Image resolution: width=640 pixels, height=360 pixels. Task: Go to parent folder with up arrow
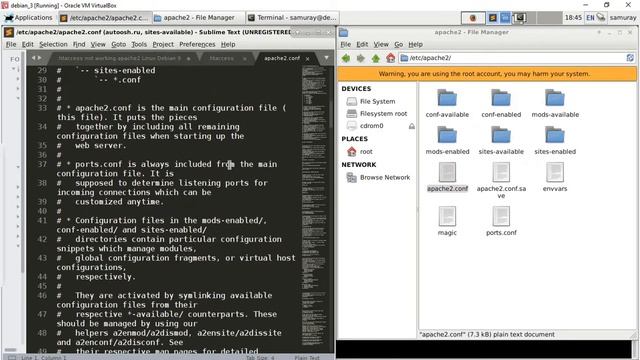pos(376,58)
